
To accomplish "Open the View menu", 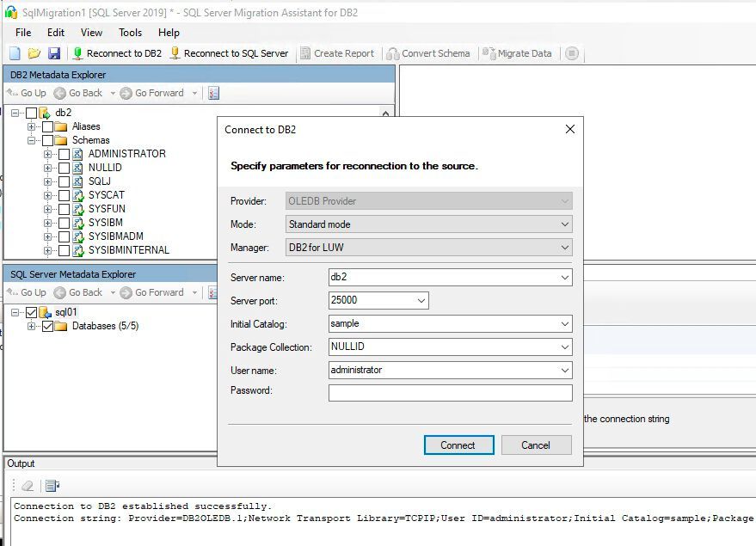I will (x=90, y=33).
